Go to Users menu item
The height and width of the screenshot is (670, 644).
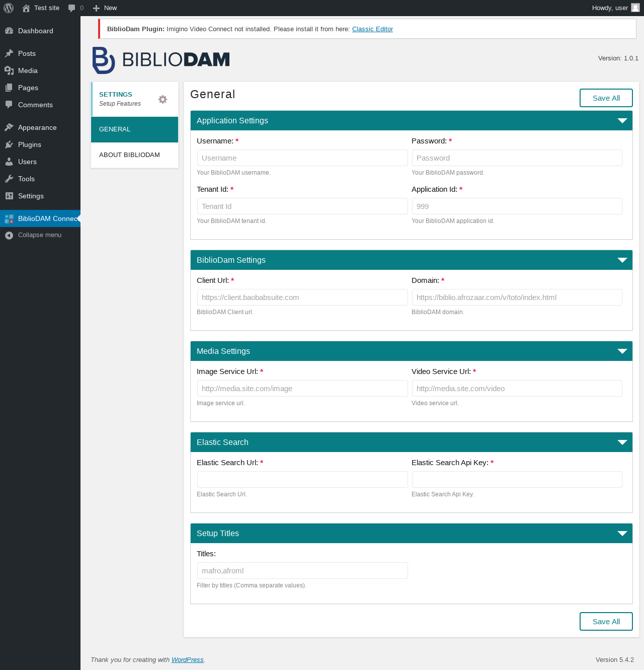point(40,162)
